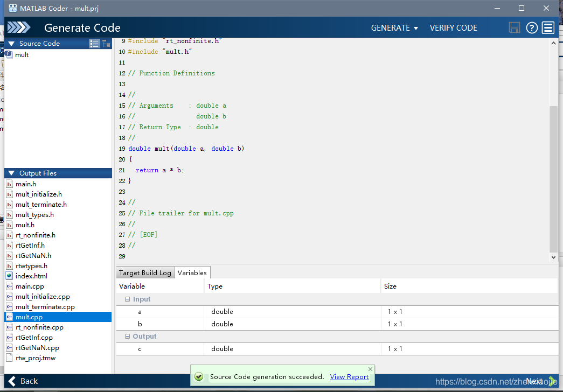Switch Source Code to list view icon
The width and height of the screenshot is (563, 392).
click(94, 44)
